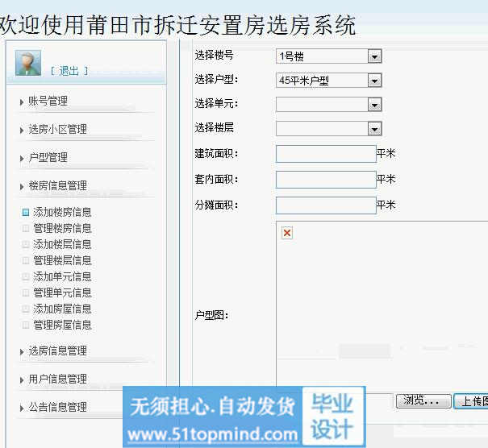Click the icon beside 添加房屋信息
Image resolution: width=488 pixels, height=448 pixels.
(x=26, y=309)
